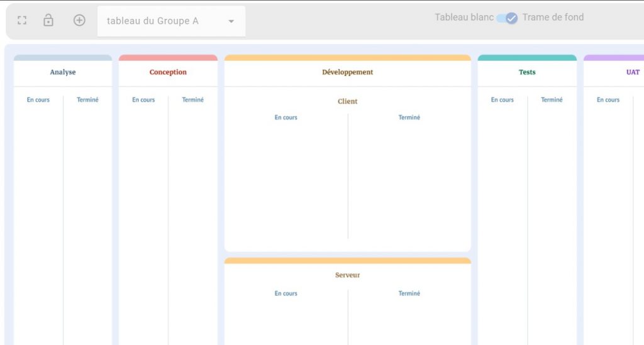Image resolution: width=644 pixels, height=345 pixels.
Task: Toggle the Tableau blanc / Trame de fond switch
Action: pos(507,18)
